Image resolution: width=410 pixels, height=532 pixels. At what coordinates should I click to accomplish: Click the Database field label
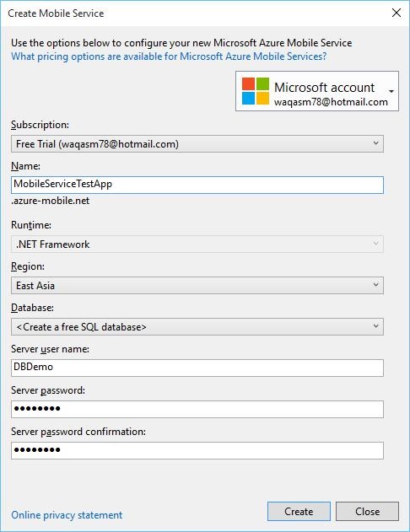tap(33, 308)
